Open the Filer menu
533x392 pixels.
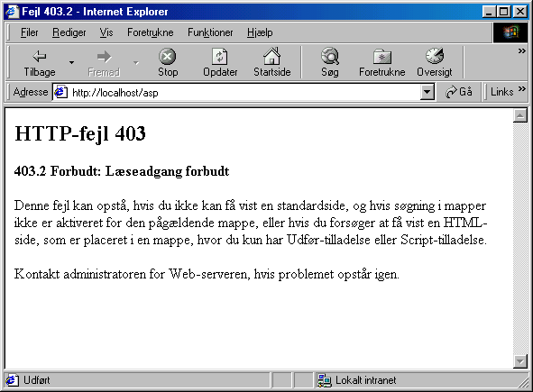pyautogui.click(x=29, y=32)
